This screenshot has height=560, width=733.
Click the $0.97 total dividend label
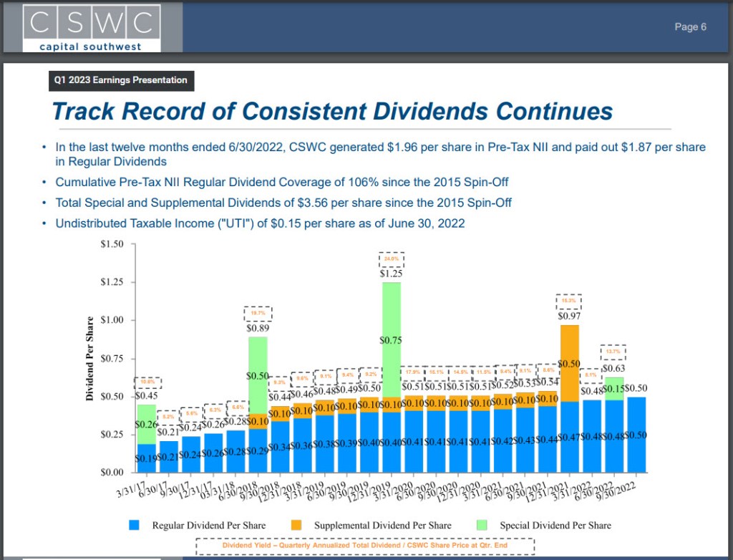569,315
